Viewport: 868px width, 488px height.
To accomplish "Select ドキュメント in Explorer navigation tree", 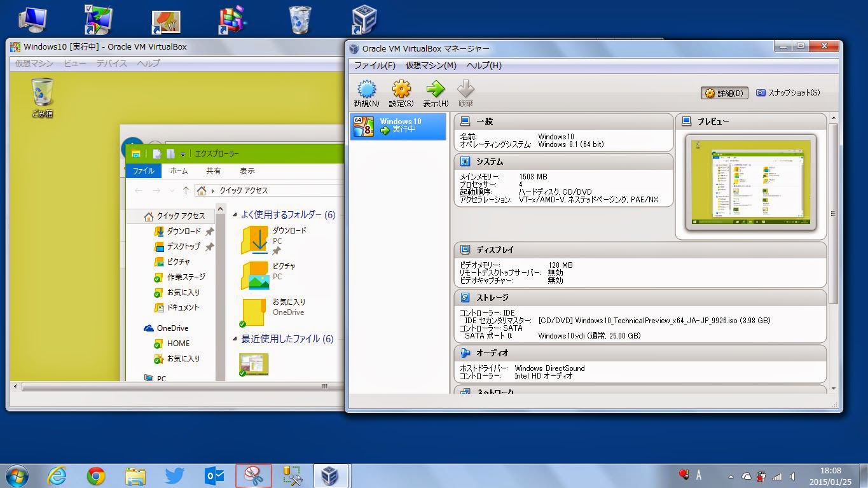I will 177,307.
